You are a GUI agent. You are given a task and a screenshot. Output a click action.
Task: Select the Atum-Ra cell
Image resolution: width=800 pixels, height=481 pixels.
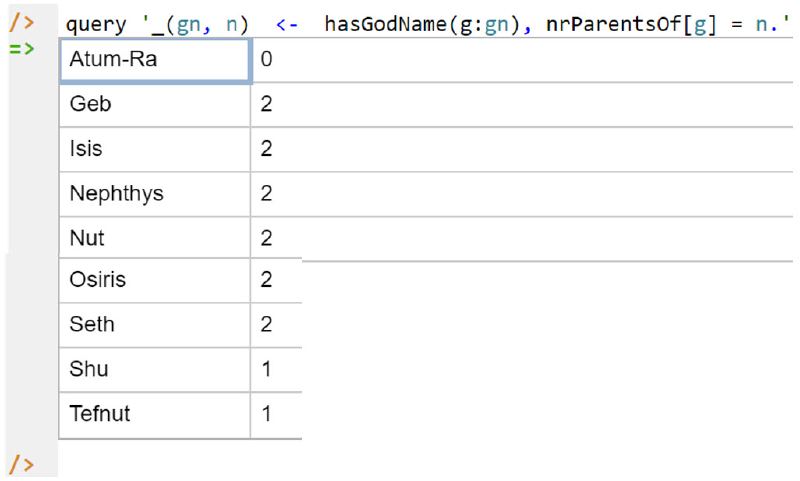tap(155, 60)
